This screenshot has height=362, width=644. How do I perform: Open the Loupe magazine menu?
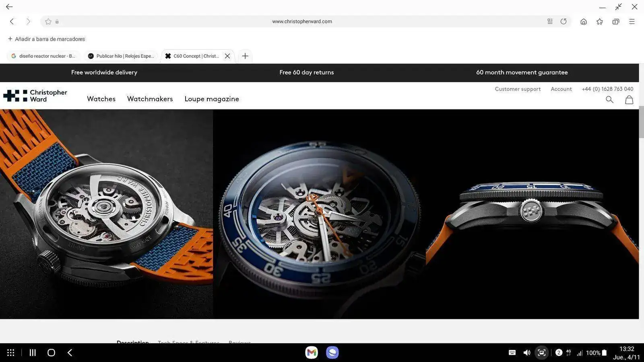[x=211, y=99]
